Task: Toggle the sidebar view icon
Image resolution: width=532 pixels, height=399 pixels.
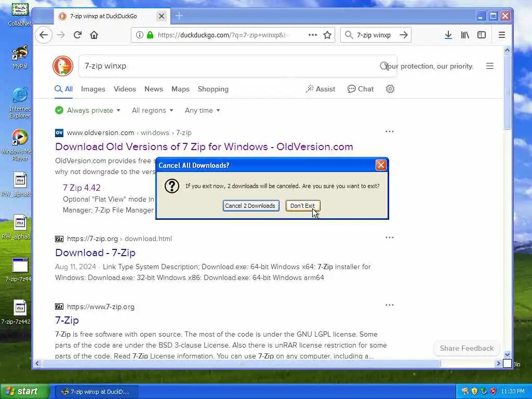Action: 482,35
